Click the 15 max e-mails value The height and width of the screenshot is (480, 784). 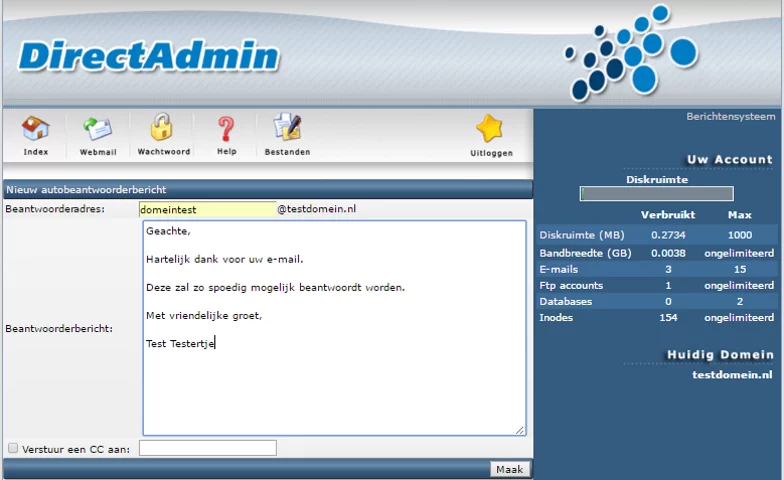click(x=740, y=269)
